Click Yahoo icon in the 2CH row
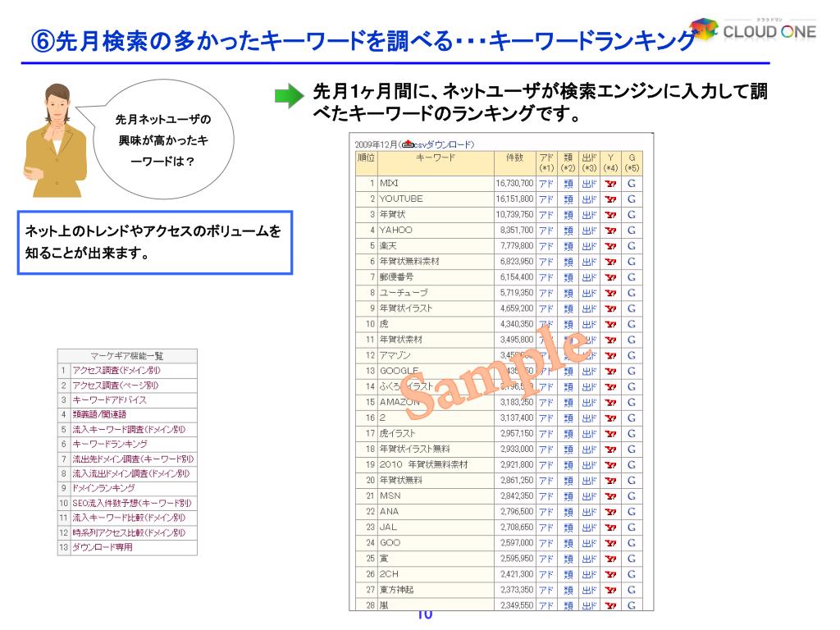 click(x=610, y=574)
